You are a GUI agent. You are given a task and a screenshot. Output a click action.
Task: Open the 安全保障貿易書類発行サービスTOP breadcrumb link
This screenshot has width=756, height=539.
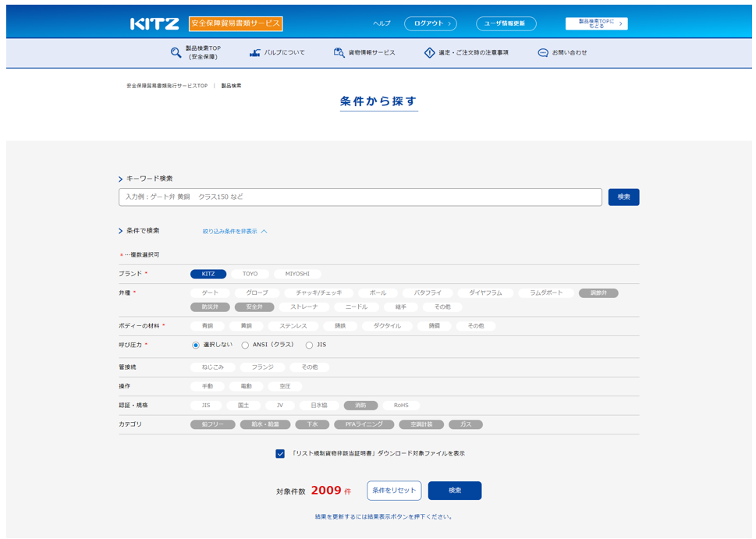(x=167, y=86)
